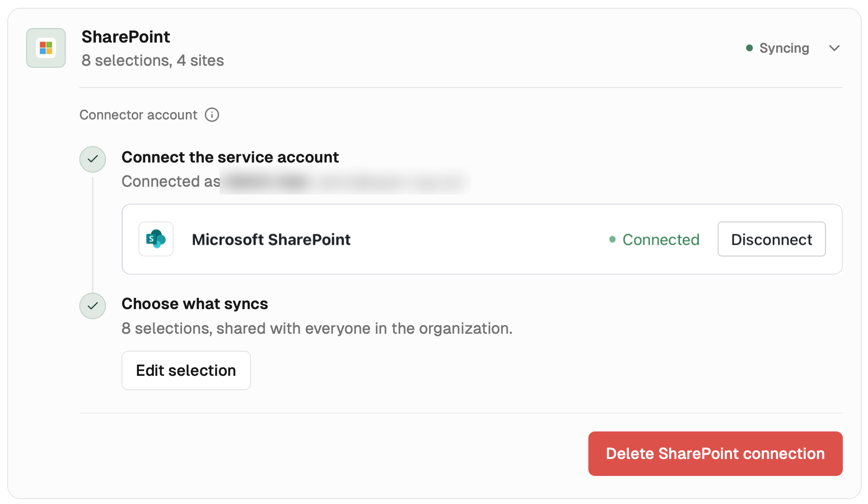Click the Microsoft SharePoint app icon
The height and width of the screenshot is (504, 868).
(x=156, y=239)
